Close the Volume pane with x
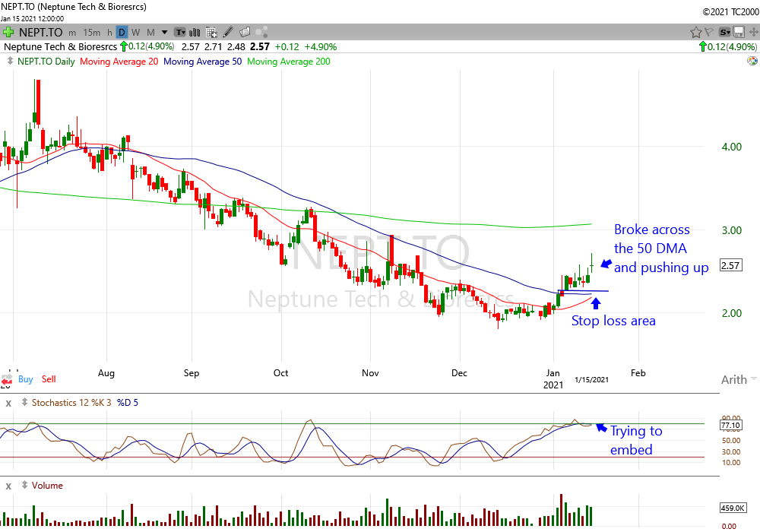Viewport: 760px width, 532px height. [8, 486]
